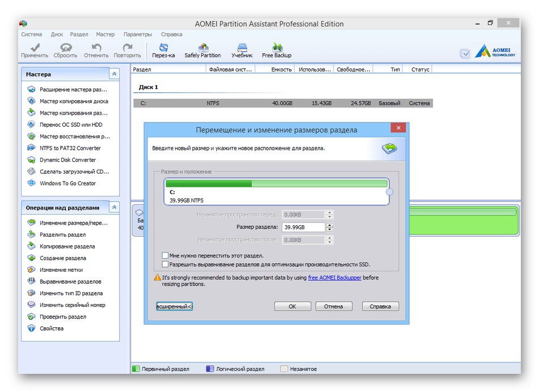Click the Справка button in dialog
This screenshot has height=392, width=539.
coord(380,306)
